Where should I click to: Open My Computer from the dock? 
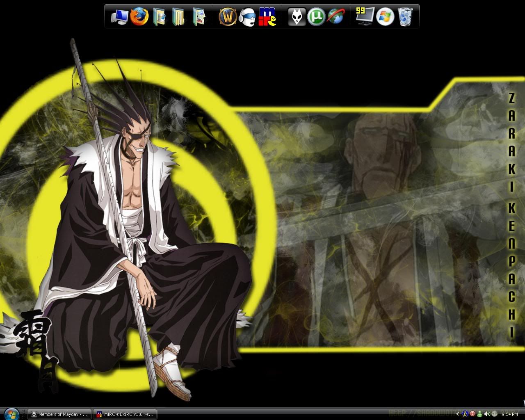(x=120, y=17)
